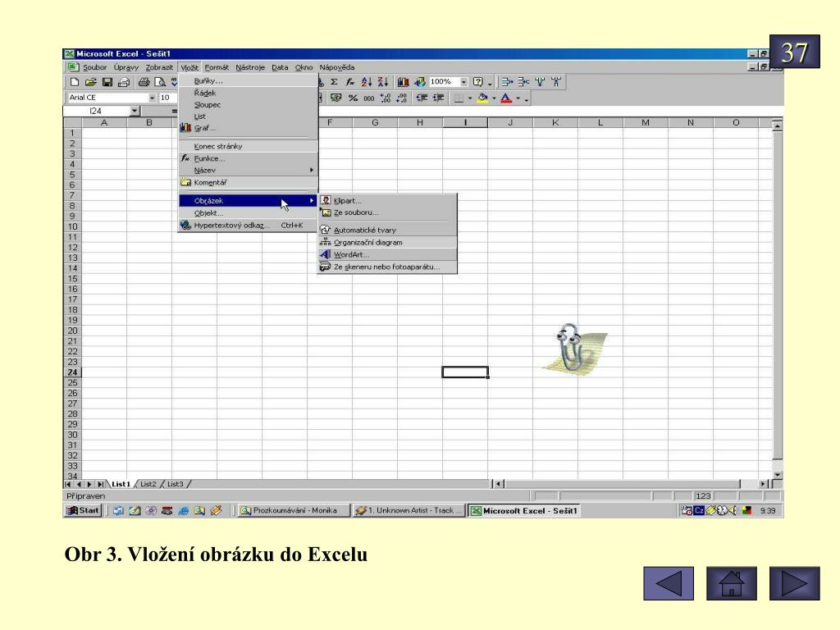Viewport: 840px width, 630px height.
Task: Open the Borders dropdown arrow
Action: pos(470,98)
